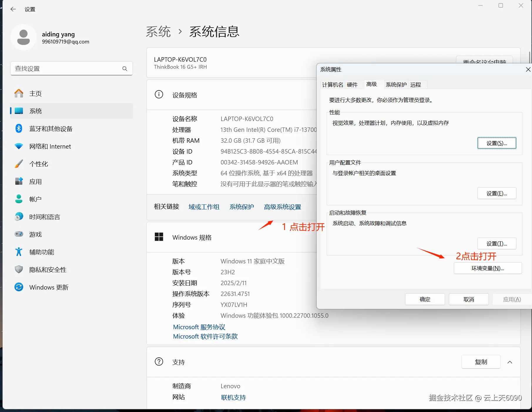
Task: Click the Accessibility figure icon
Action: point(19,252)
